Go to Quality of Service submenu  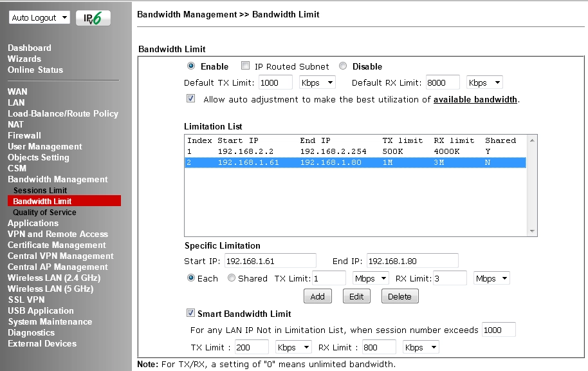click(44, 212)
